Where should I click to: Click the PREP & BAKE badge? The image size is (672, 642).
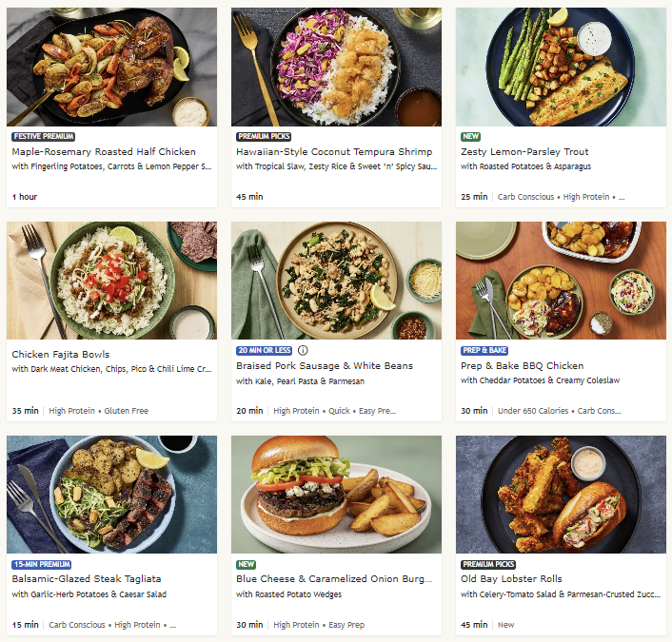[484, 350]
